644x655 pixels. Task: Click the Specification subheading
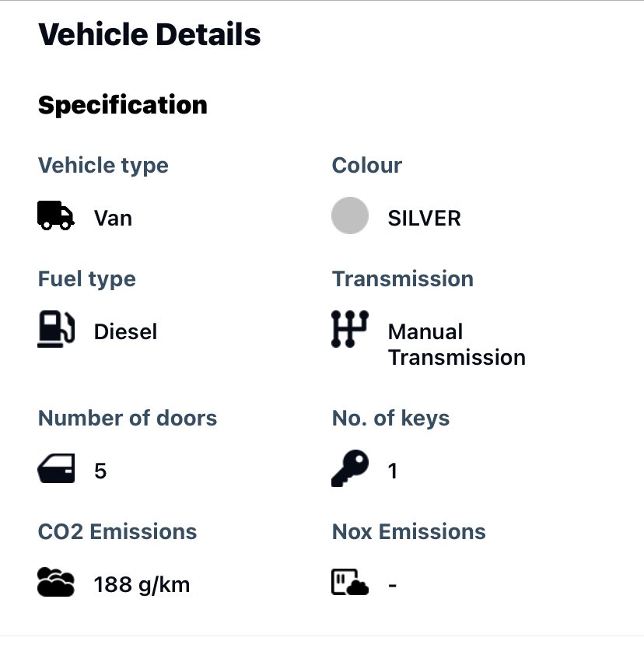123,105
